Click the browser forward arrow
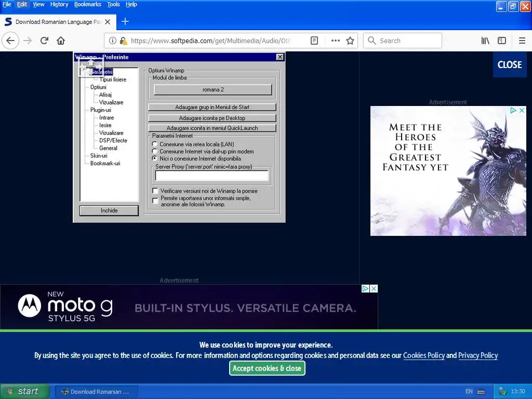This screenshot has height=399, width=532. pyautogui.click(x=28, y=41)
